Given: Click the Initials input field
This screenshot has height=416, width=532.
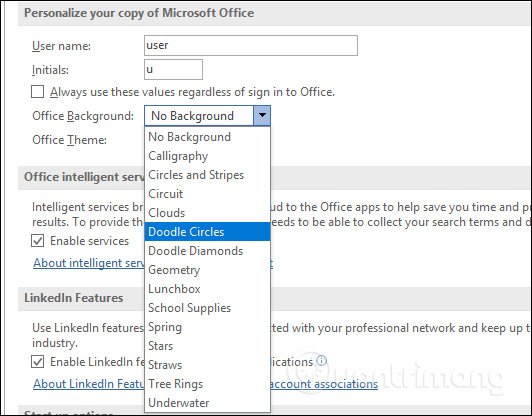Looking at the screenshot, I should click(173, 70).
